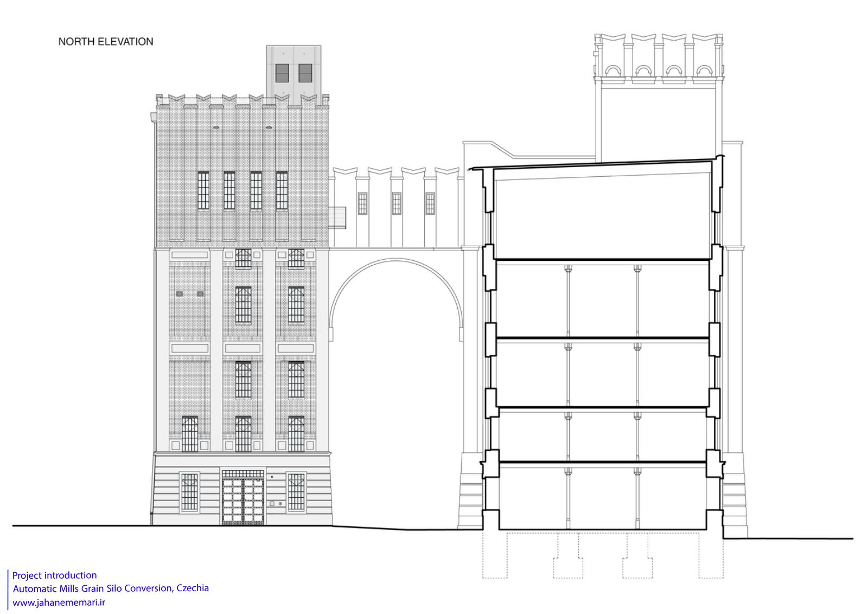Open the www.jahanememari.ir link
Screen dimensions: 868x614
tap(58, 602)
